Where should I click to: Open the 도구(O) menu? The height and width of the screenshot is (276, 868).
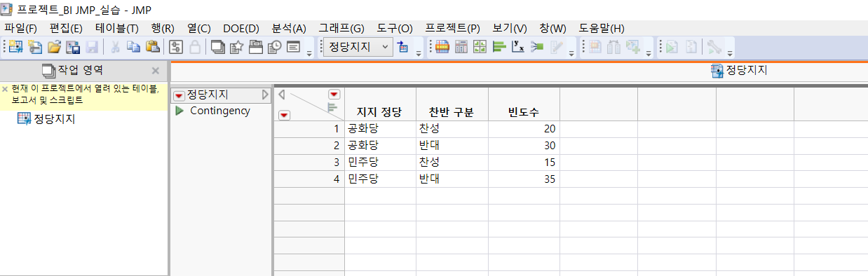point(395,29)
